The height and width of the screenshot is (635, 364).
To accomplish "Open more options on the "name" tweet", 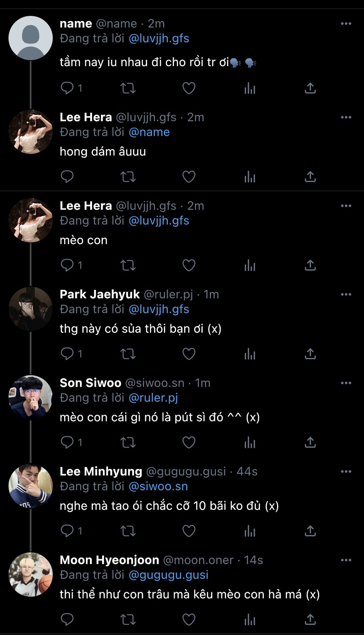I will pyautogui.click(x=346, y=24).
